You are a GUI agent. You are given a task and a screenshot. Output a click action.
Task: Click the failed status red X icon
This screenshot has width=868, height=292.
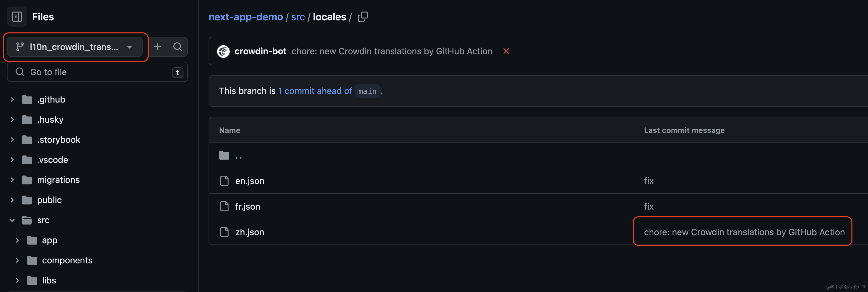pyautogui.click(x=506, y=51)
